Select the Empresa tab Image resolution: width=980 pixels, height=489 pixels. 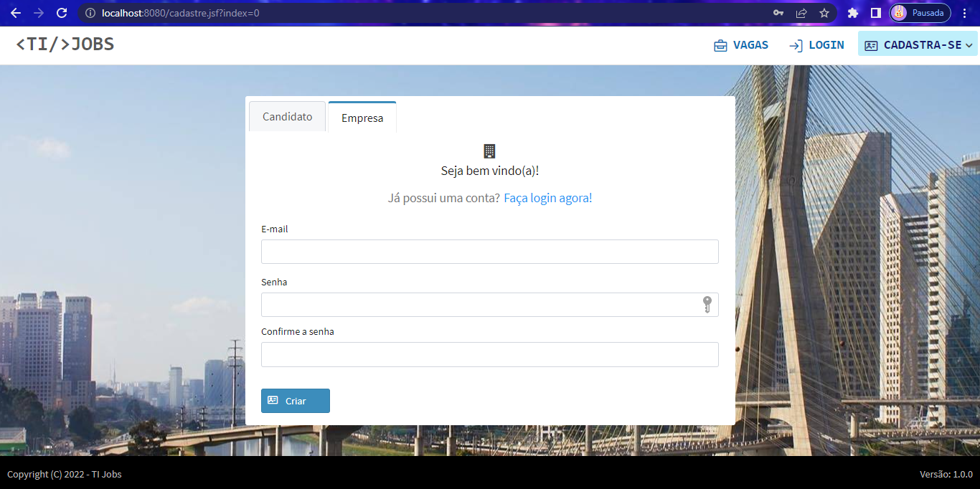coord(362,118)
